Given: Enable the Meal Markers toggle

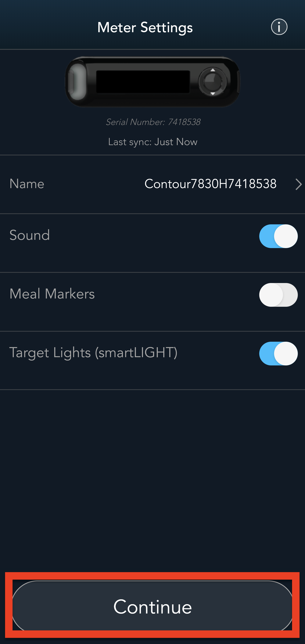Looking at the screenshot, I should pos(278,295).
